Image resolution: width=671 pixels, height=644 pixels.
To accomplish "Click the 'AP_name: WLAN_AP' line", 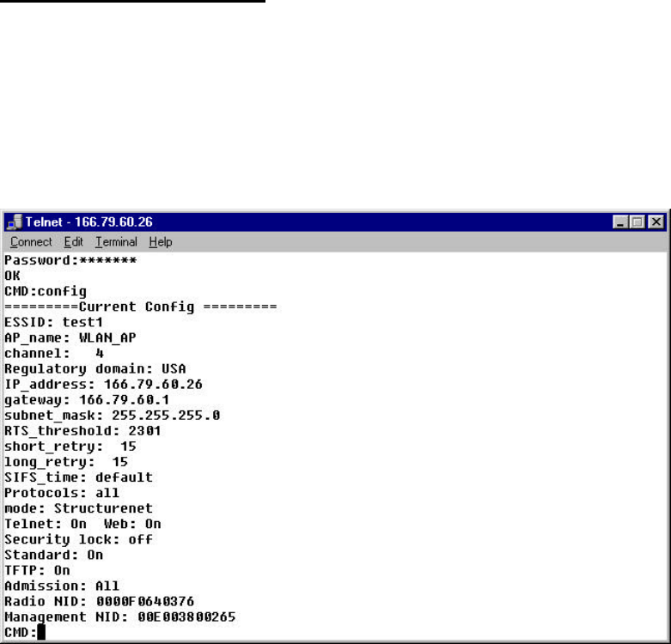I will coord(70,337).
